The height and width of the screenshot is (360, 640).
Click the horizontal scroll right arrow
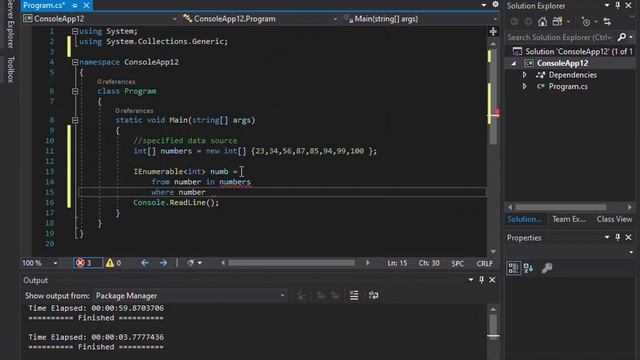(367, 263)
